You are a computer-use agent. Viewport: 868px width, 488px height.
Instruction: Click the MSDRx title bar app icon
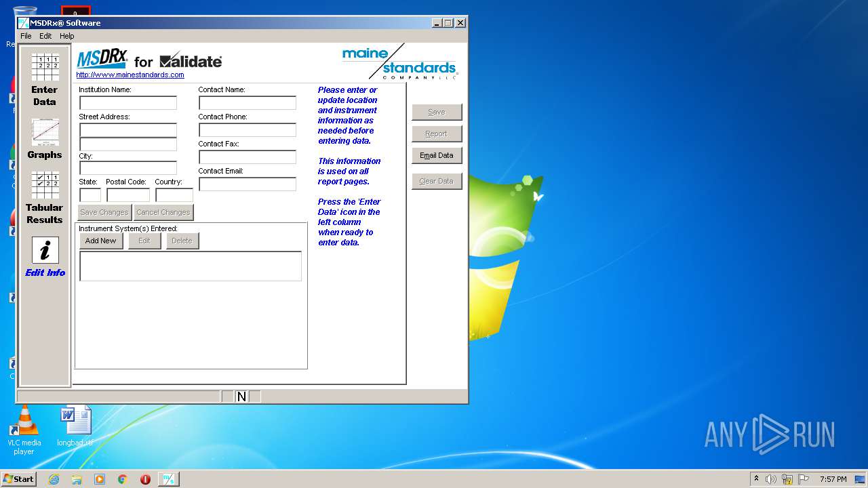(x=23, y=23)
